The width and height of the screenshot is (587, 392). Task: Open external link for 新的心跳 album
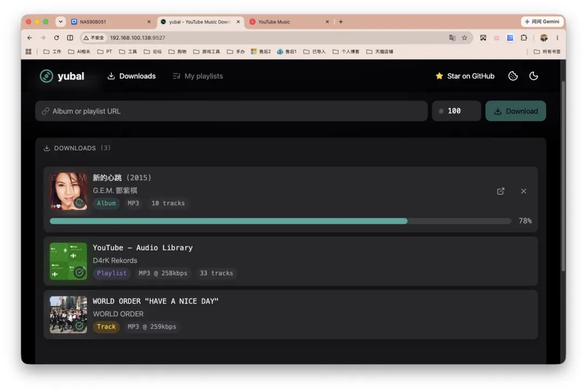click(501, 191)
